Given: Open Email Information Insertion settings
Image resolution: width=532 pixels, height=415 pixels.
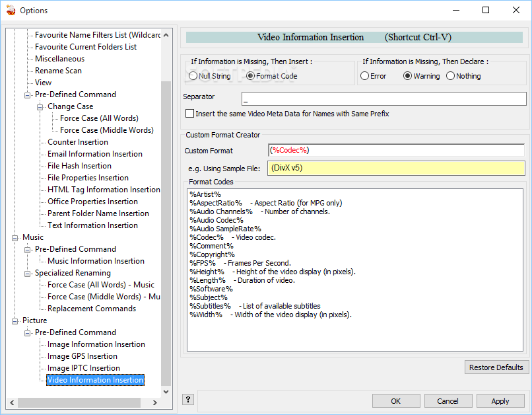Looking at the screenshot, I should coord(95,154).
